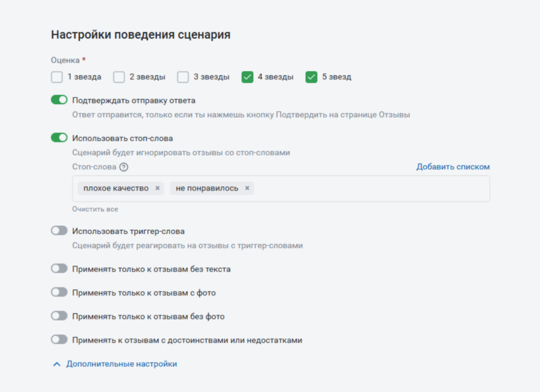Check the "2 звезды" rating checkbox
This screenshot has width=540, height=392.
click(119, 77)
